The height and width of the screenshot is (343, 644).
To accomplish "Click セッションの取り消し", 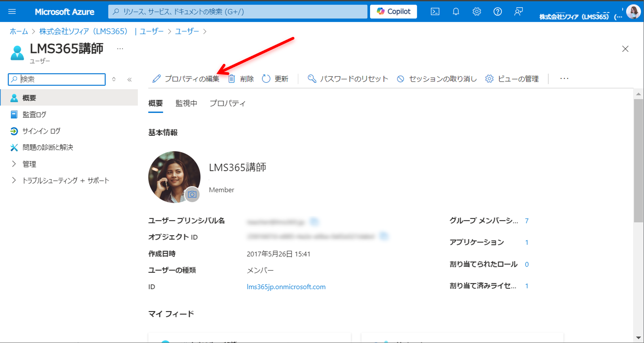I will pos(437,79).
